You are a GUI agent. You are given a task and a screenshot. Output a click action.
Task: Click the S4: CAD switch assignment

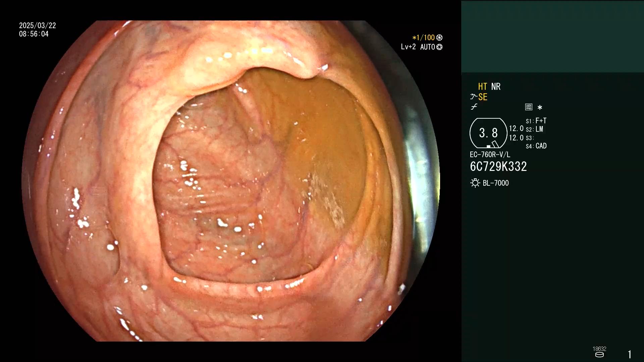(x=536, y=146)
